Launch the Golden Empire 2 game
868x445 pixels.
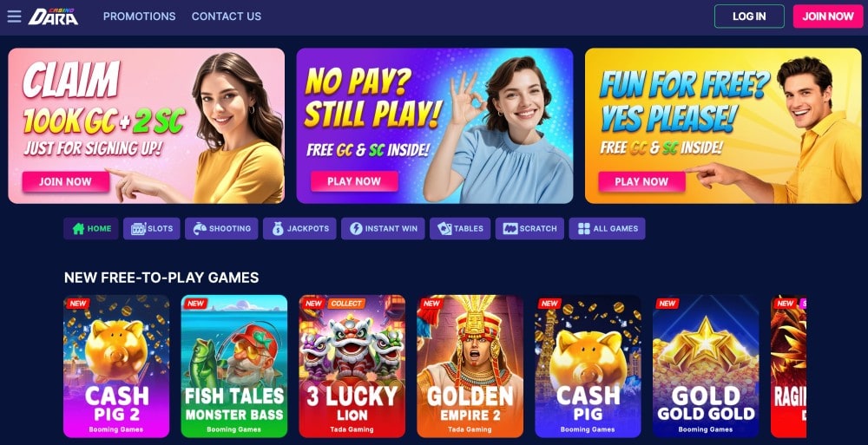(x=470, y=366)
